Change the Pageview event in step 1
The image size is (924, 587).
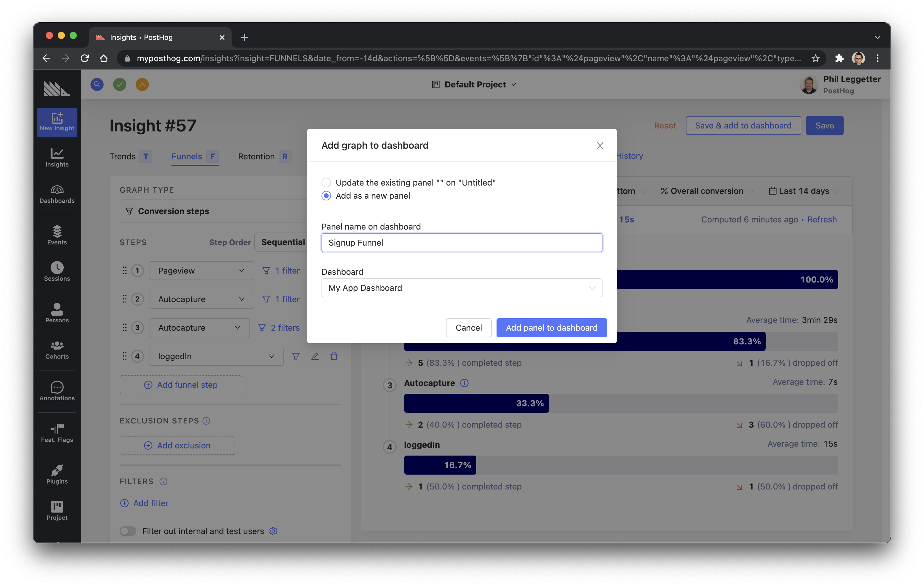point(201,270)
